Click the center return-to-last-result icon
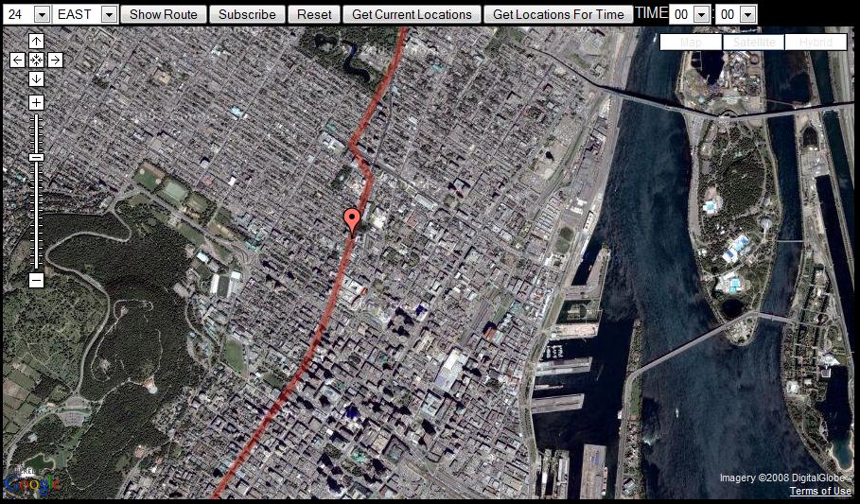 [x=36, y=61]
